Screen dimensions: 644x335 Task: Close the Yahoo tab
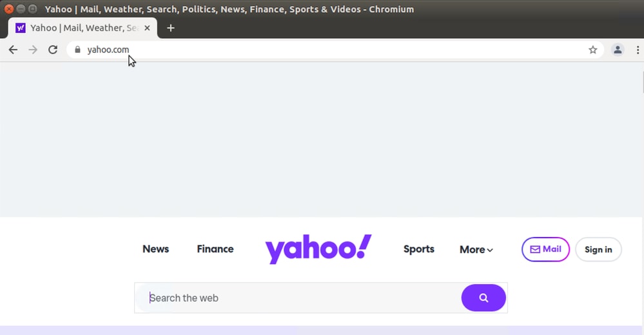pos(147,28)
